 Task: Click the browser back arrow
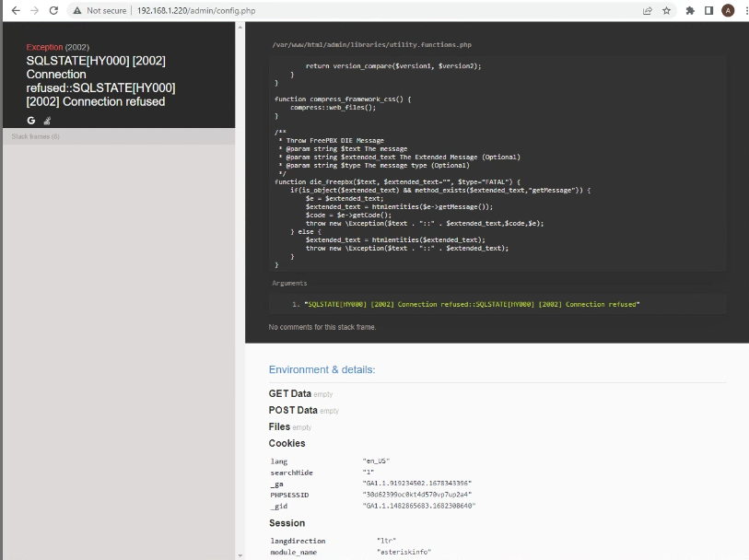click(15, 10)
